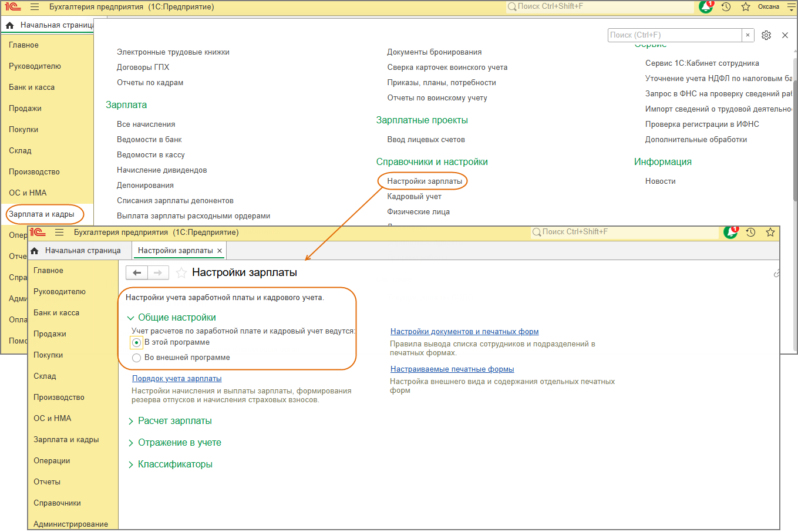Select the 'В этой программе' radio button
This screenshot has height=532, width=798.
pos(136,342)
